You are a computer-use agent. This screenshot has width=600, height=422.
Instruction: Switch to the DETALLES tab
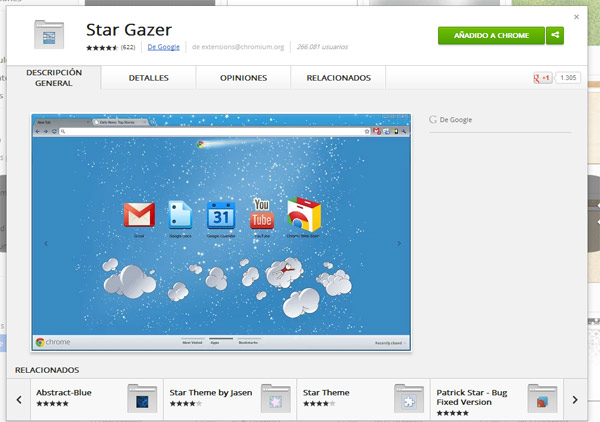[x=148, y=78]
